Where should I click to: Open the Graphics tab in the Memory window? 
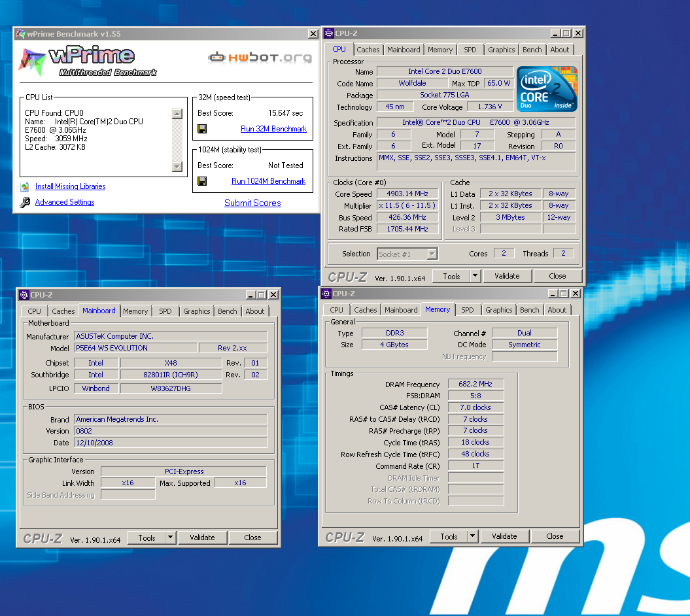[x=498, y=310]
